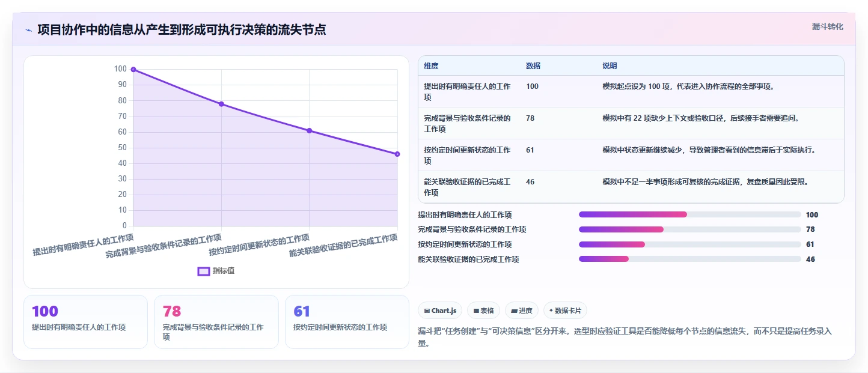Click progress list label 提出时有明确责任人的工作项
The height and width of the screenshot is (373, 868).
[465, 214]
